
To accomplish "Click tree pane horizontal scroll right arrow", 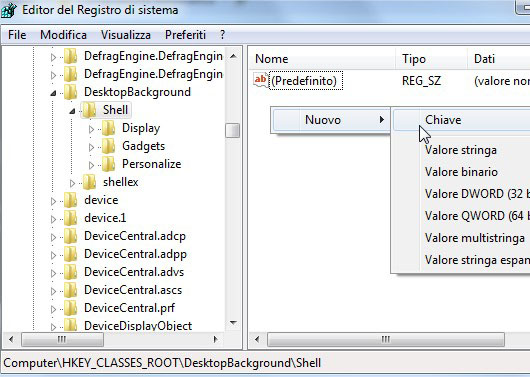I will click(216, 339).
